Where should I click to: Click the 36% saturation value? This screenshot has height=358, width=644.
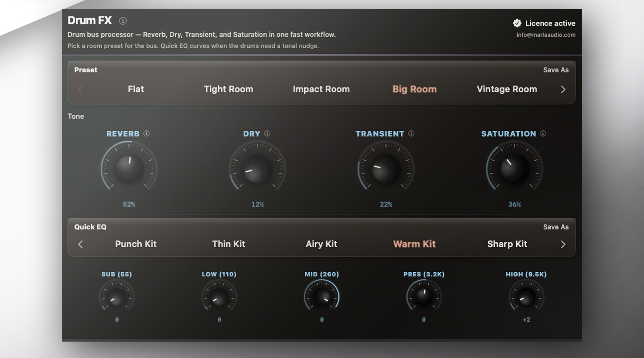point(514,204)
